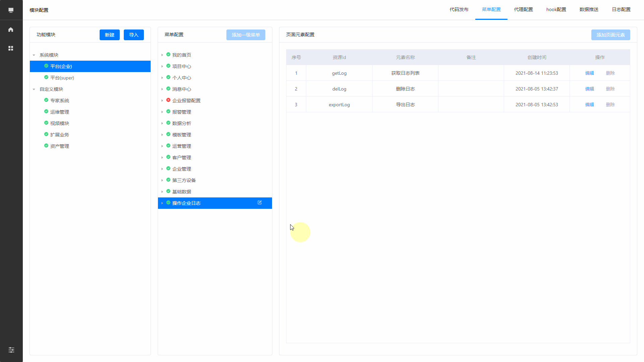Open the grid modules icon in the sidebar
The height and width of the screenshot is (362, 644).
pyautogui.click(x=11, y=48)
